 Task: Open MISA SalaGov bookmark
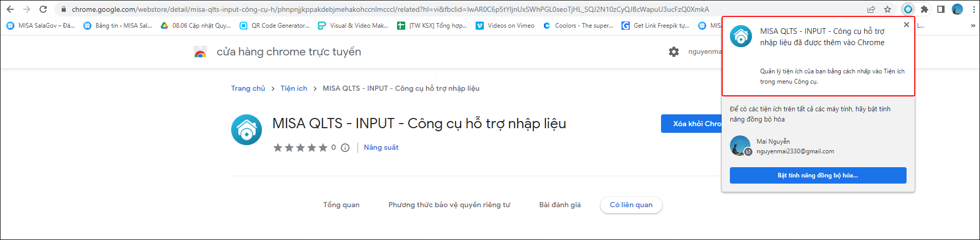[41, 25]
